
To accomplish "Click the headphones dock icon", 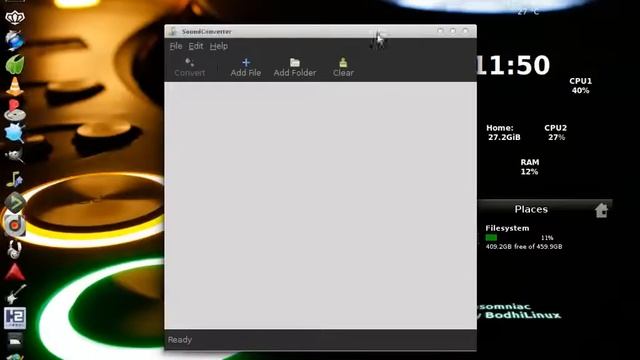I will pyautogui.click(x=15, y=249).
